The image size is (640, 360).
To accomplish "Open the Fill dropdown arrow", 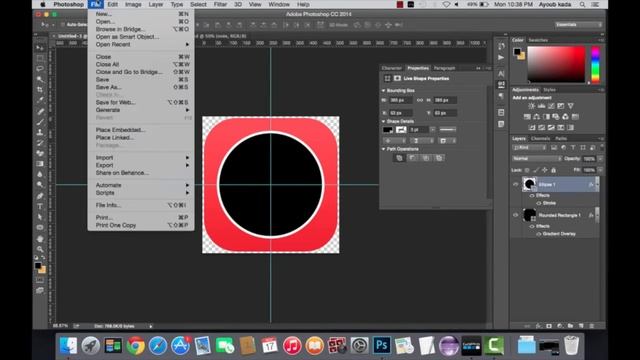I will coord(600,170).
